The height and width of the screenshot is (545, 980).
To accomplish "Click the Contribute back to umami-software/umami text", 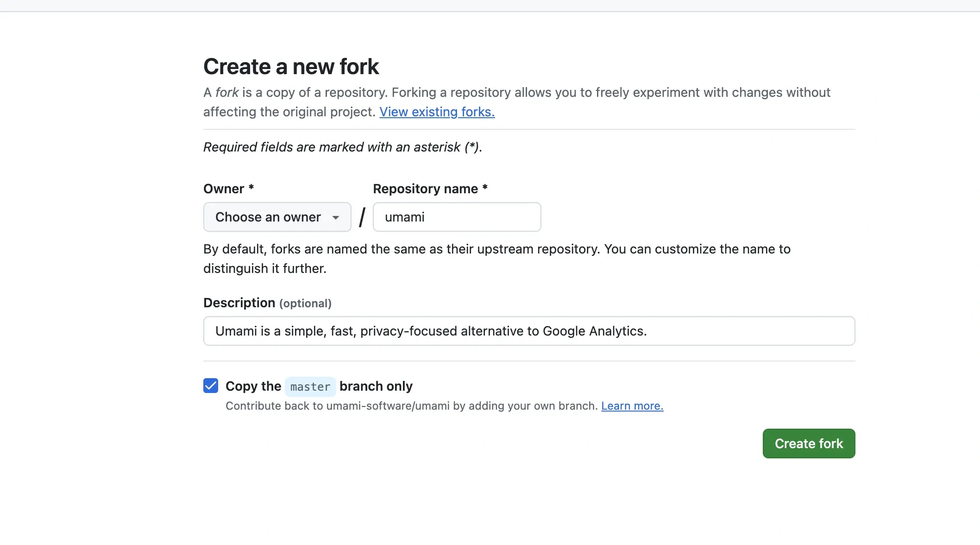I will 411,406.
